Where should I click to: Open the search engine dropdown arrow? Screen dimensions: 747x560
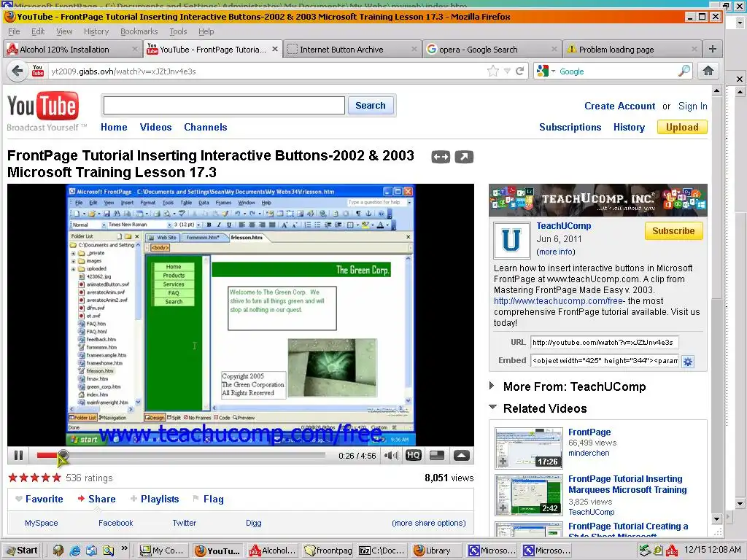coord(554,71)
